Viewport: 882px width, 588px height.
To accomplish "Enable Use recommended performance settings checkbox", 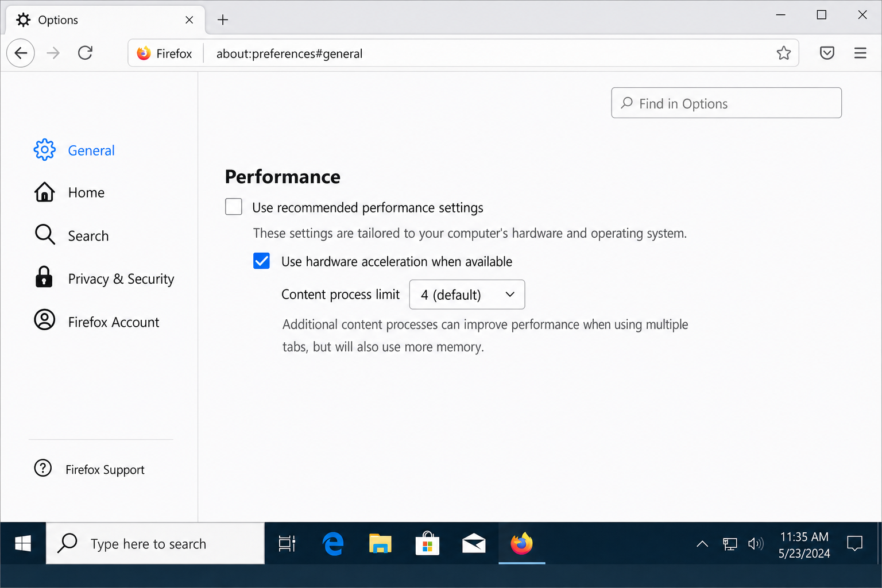I will point(234,207).
